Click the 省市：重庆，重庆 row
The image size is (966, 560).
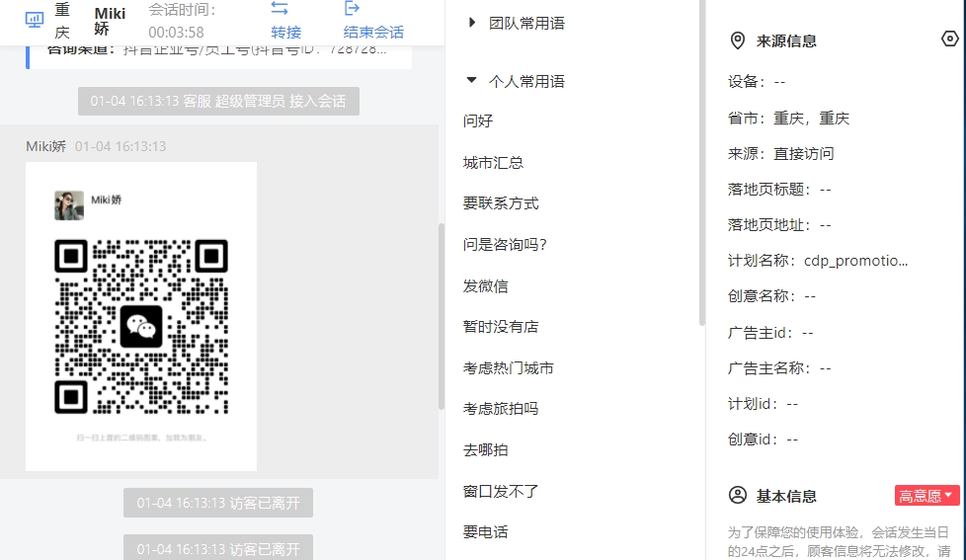pos(788,119)
